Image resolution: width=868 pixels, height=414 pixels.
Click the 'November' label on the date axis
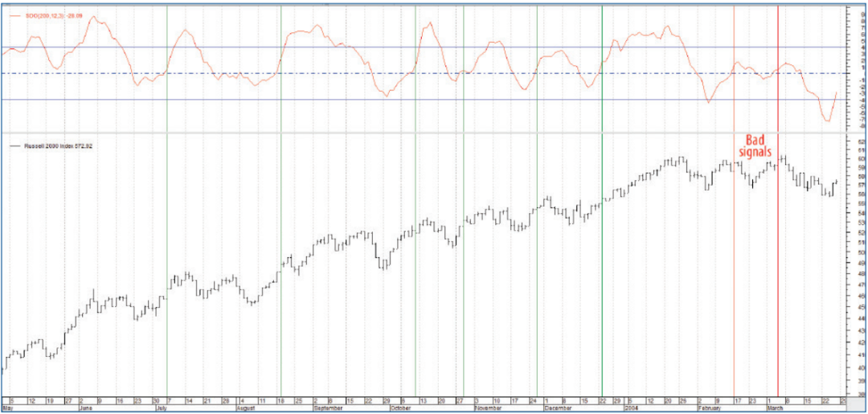tap(487, 408)
